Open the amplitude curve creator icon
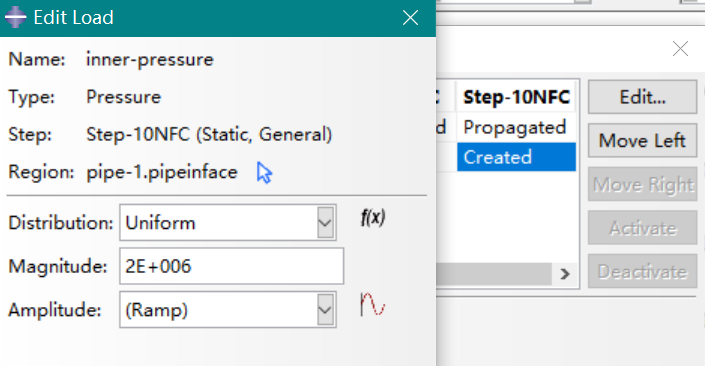705x366 pixels. click(373, 305)
